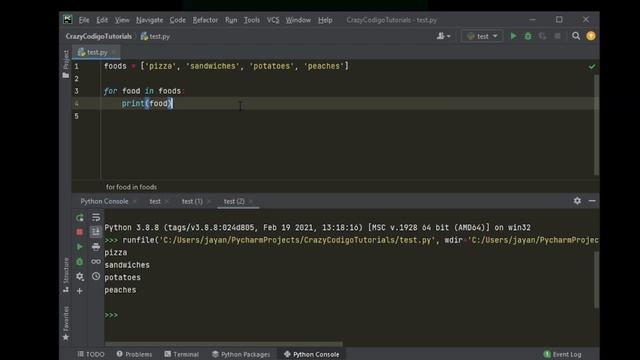Close the test (2) console tab

tap(251, 201)
